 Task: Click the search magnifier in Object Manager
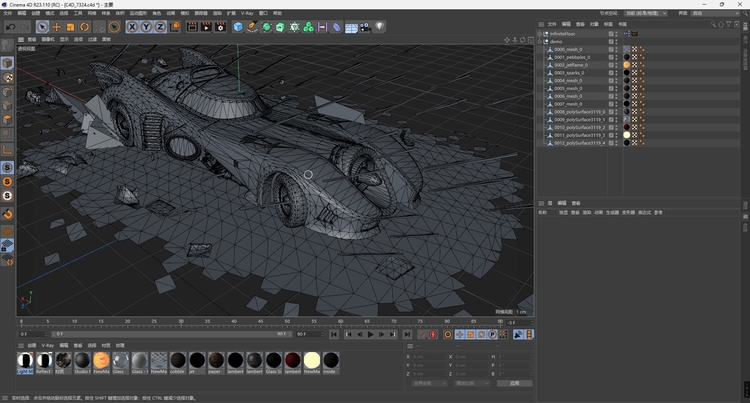(713, 24)
